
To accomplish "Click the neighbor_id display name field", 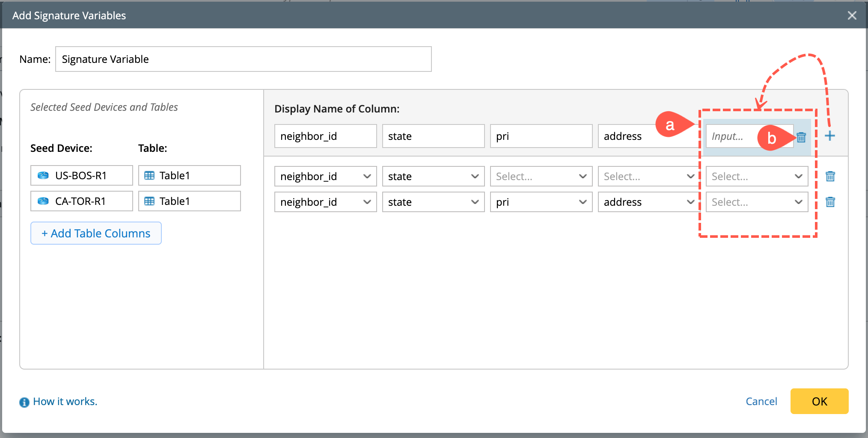I will coord(325,136).
